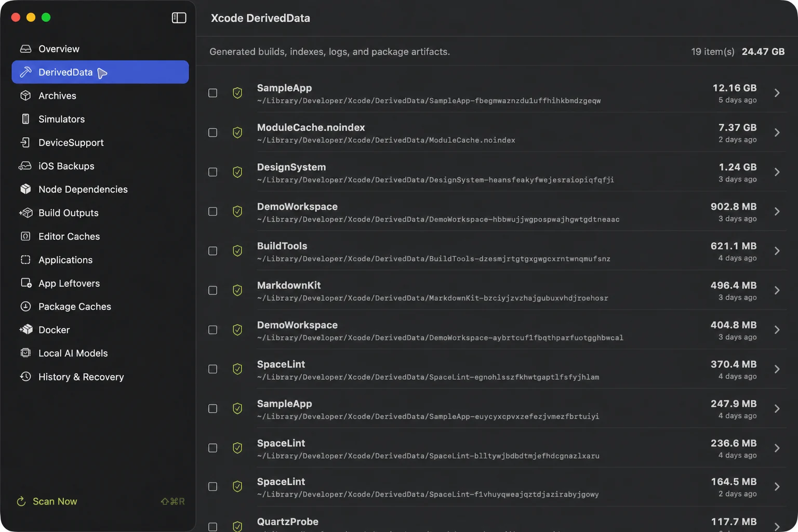Click the QuartzProbe row title
This screenshot has width=798, height=532.
click(288, 522)
